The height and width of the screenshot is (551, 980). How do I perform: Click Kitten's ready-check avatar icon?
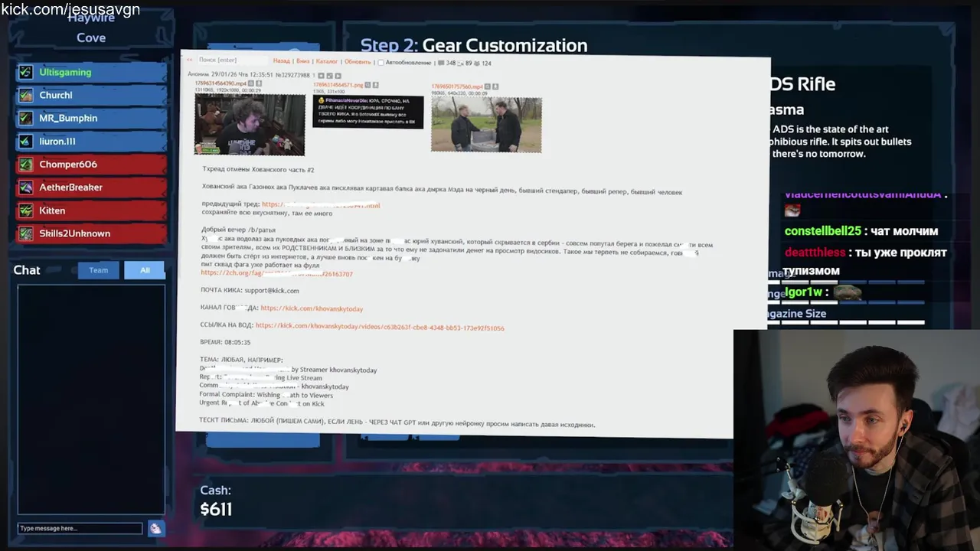click(25, 210)
